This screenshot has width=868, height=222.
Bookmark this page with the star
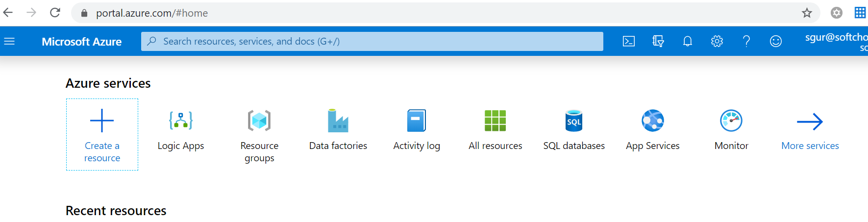[807, 13]
